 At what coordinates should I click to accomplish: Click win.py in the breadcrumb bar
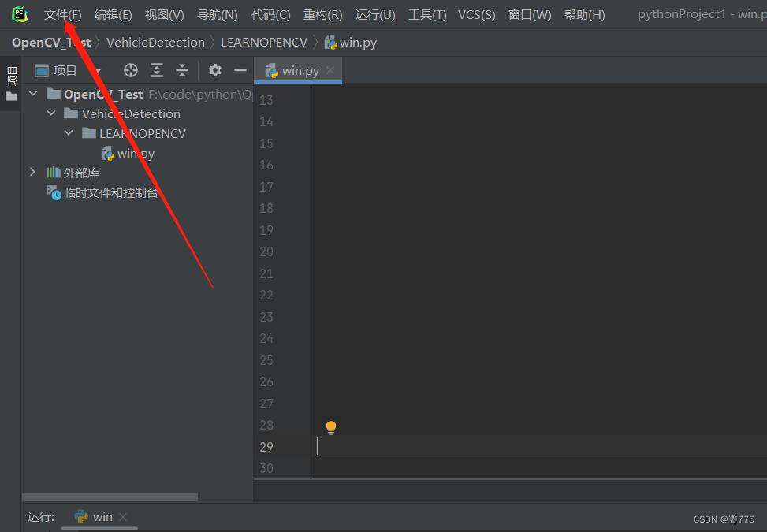tap(350, 43)
